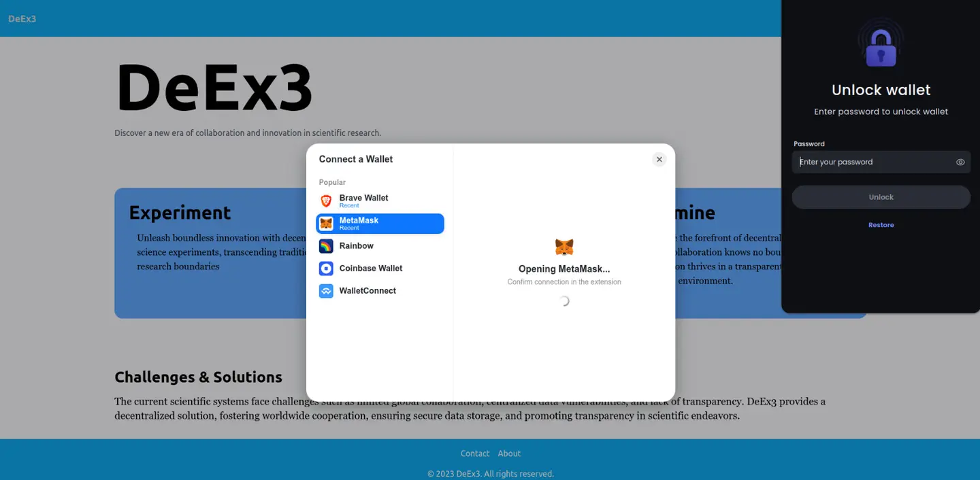Click the Challenges & Solutions heading
This screenshot has width=980, height=480.
coord(198,377)
